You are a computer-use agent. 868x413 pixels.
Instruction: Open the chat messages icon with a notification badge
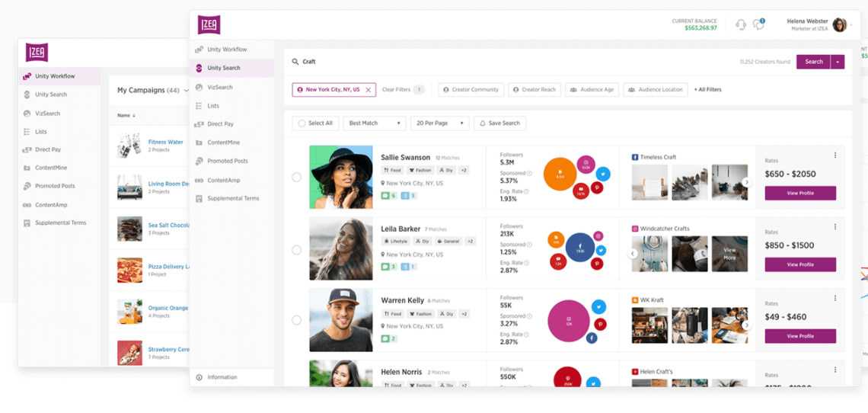point(759,24)
